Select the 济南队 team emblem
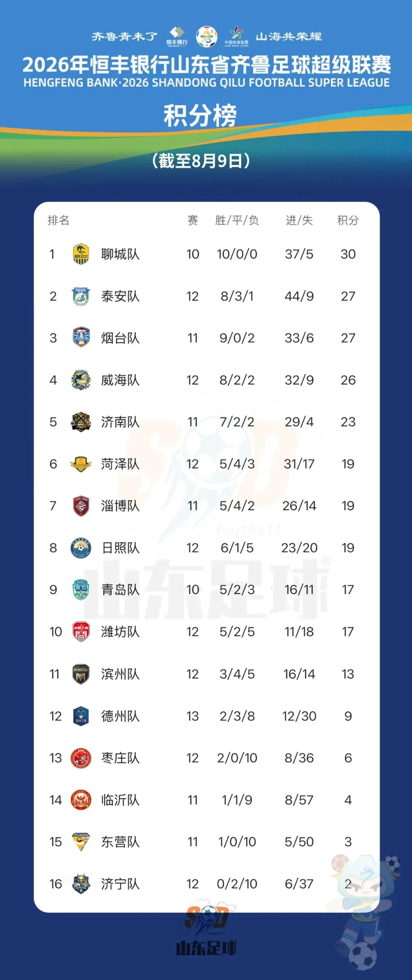The height and width of the screenshot is (980, 412). point(81,422)
